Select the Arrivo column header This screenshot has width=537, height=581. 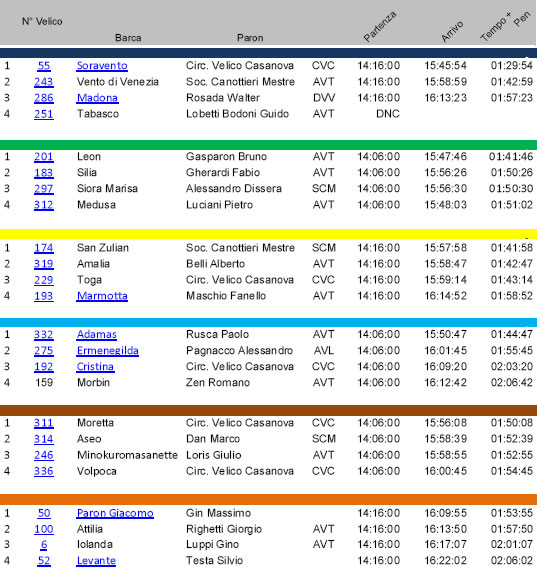click(x=452, y=31)
